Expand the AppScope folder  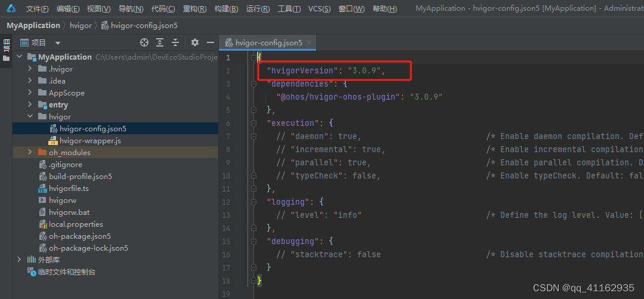(x=30, y=93)
